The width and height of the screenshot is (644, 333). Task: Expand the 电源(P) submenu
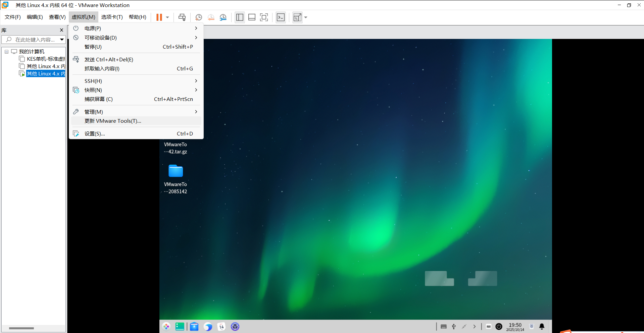pyautogui.click(x=136, y=29)
